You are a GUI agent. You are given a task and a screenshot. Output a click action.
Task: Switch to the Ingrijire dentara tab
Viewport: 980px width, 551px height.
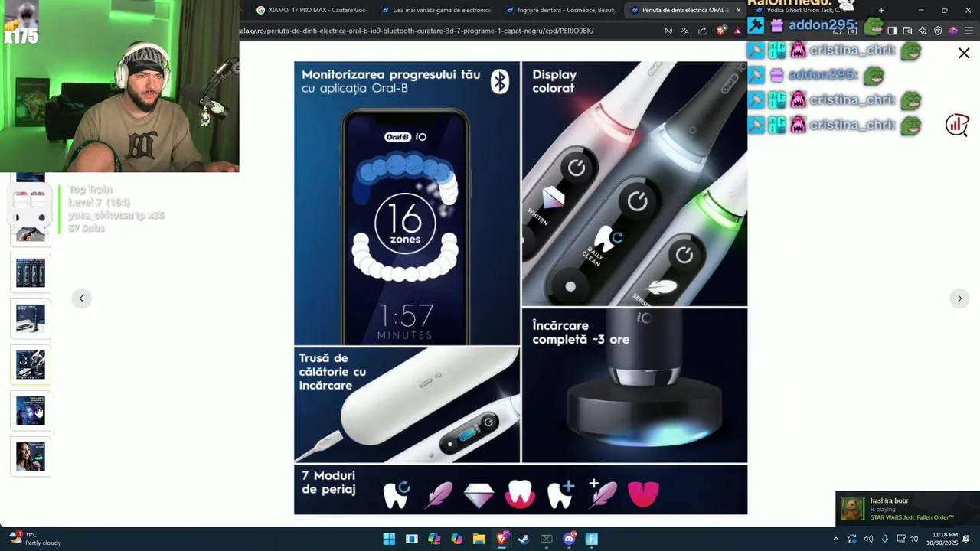[x=561, y=10]
